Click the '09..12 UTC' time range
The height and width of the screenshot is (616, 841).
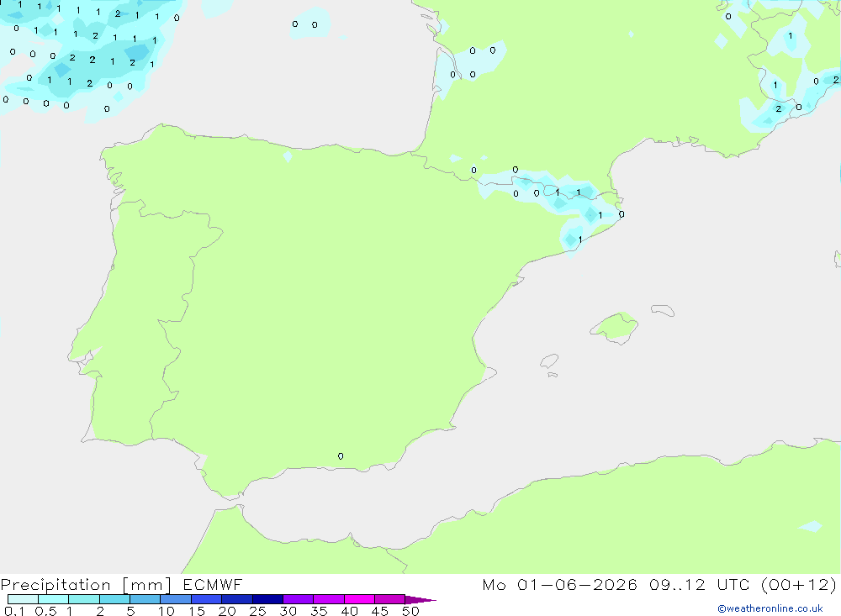[x=699, y=584]
